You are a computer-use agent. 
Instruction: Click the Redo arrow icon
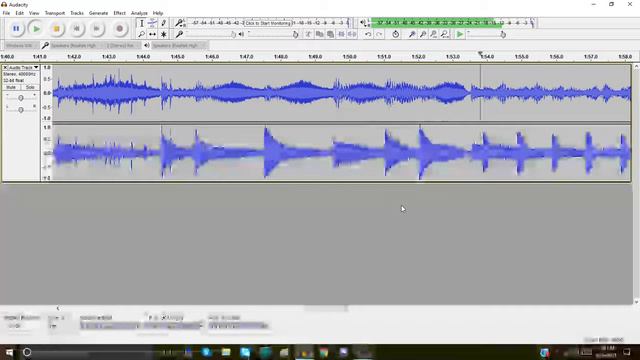coord(379,34)
